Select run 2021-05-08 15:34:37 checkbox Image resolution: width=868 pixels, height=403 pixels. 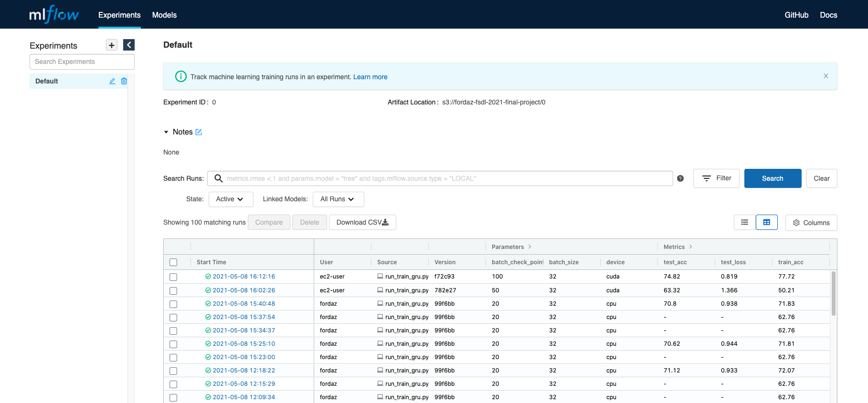[173, 331]
